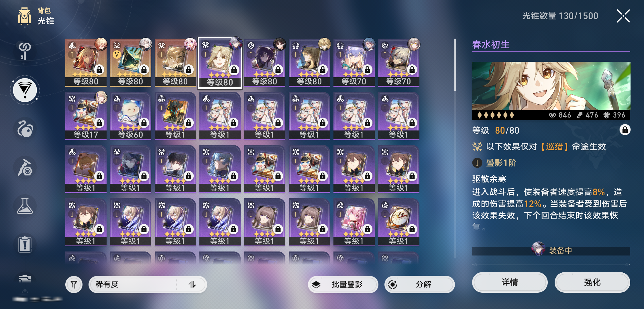Click the 批量叠影 button
The width and height of the screenshot is (644, 309).
(x=343, y=284)
